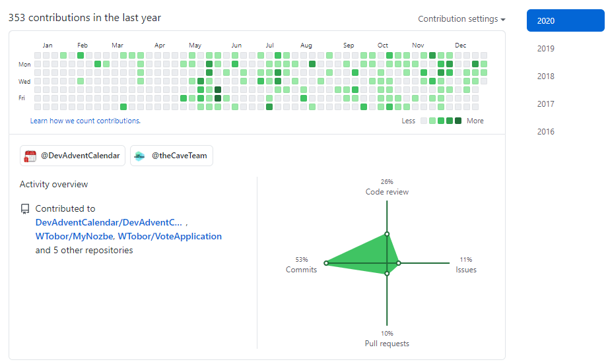Open the Contribution settings dropdown

point(461,19)
